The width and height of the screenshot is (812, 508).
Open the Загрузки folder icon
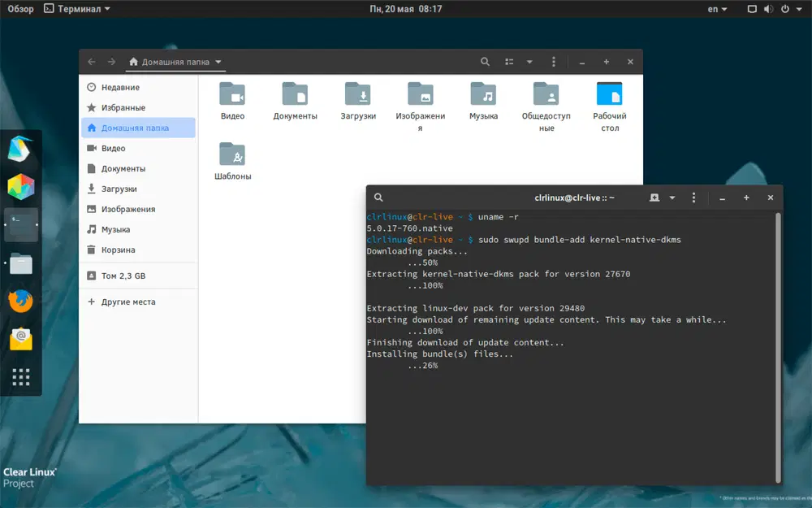click(358, 95)
